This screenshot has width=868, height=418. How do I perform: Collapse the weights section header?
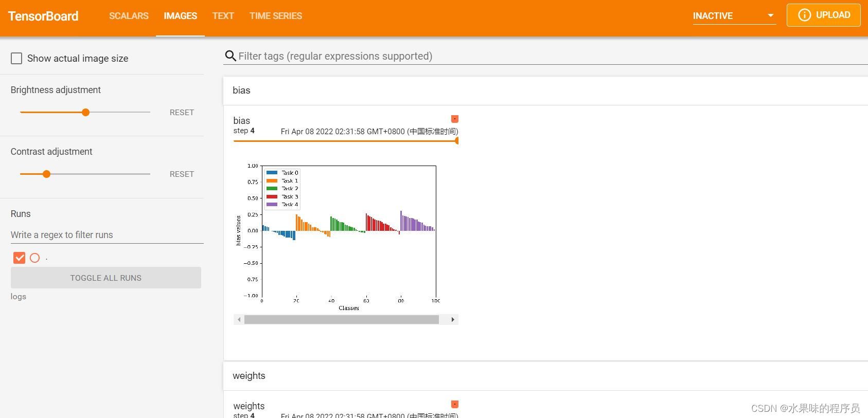click(x=545, y=376)
